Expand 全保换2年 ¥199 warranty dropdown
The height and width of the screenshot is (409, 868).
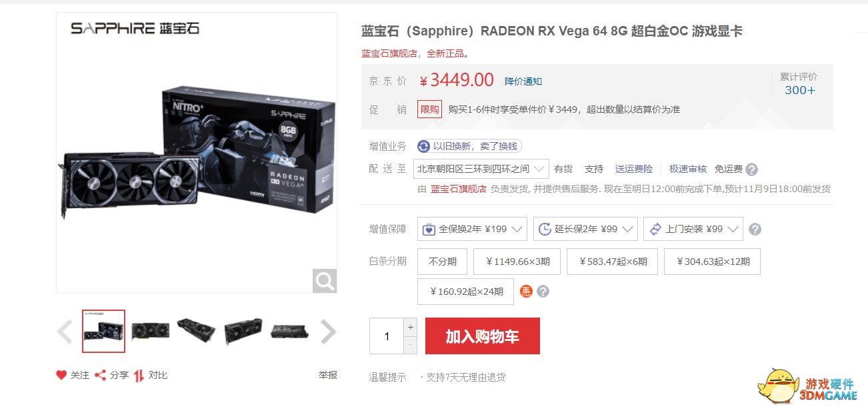point(472,229)
